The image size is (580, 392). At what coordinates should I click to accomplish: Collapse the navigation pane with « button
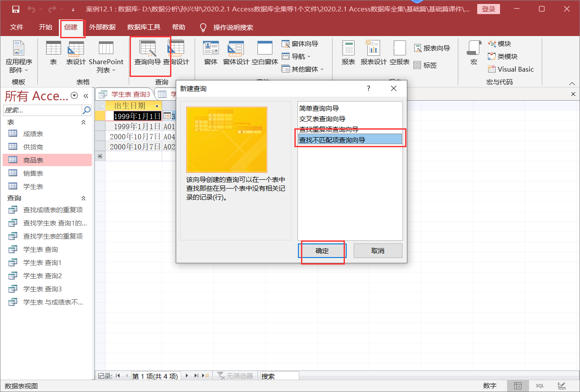click(86, 95)
